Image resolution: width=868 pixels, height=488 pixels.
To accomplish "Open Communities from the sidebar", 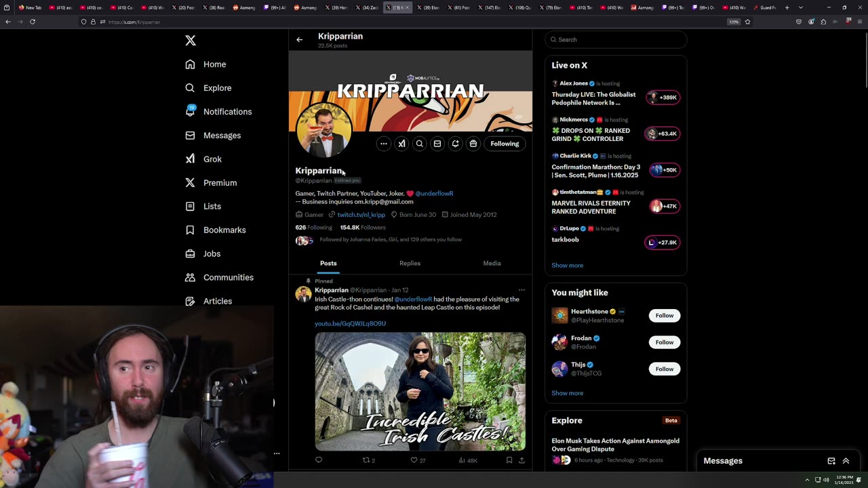I will tap(219, 277).
